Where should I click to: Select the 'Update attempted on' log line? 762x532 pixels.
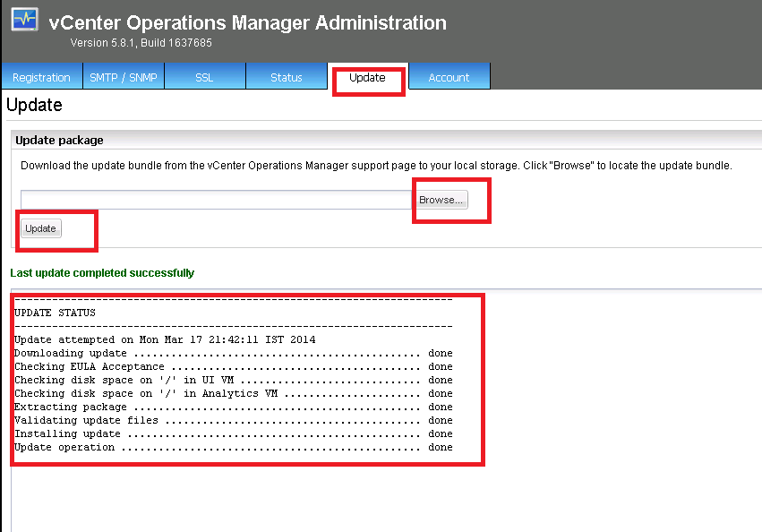coord(165,340)
